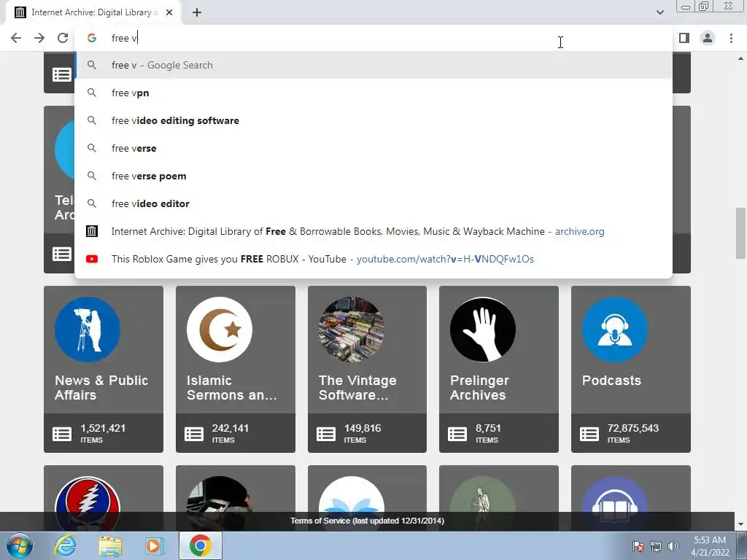Image resolution: width=747 pixels, height=560 pixels.
Task: Click the '72,875,543 ITEMS' count
Action: [633, 433]
